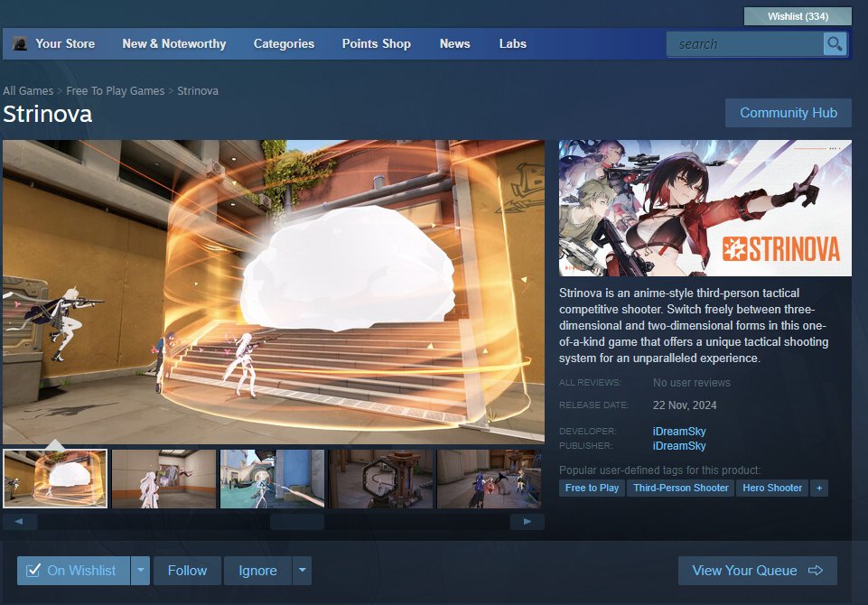
Task: Click the release date 22 Nov, 2024
Action: 685,405
